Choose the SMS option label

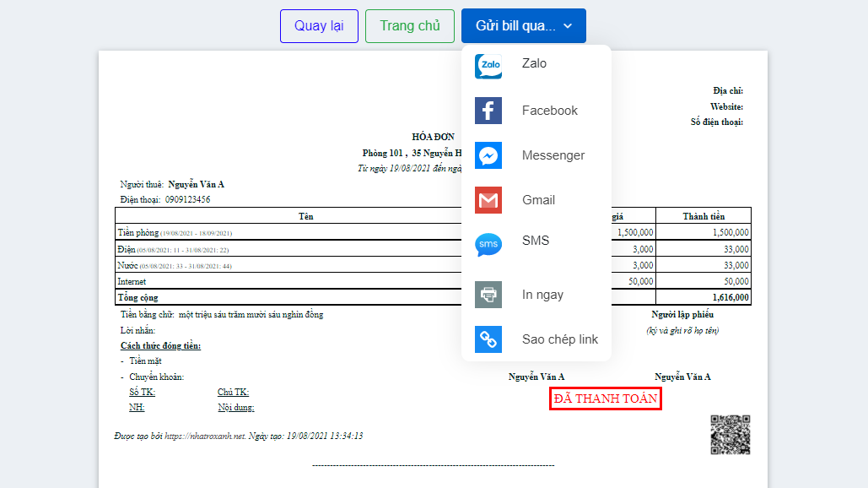[x=536, y=241]
